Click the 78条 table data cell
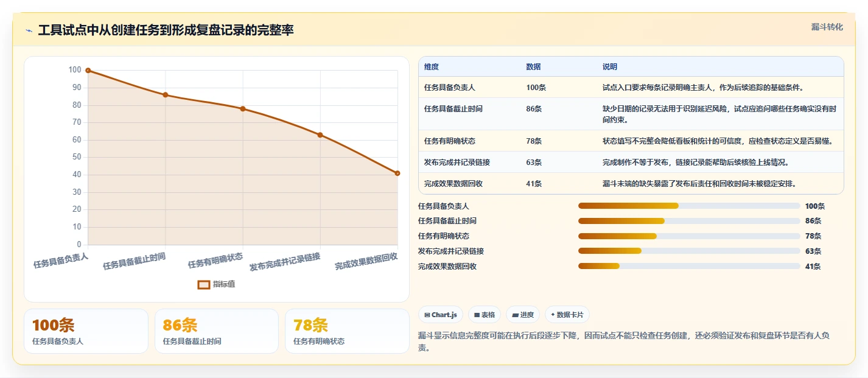Screen dimensions: 868x378 pyautogui.click(x=534, y=141)
